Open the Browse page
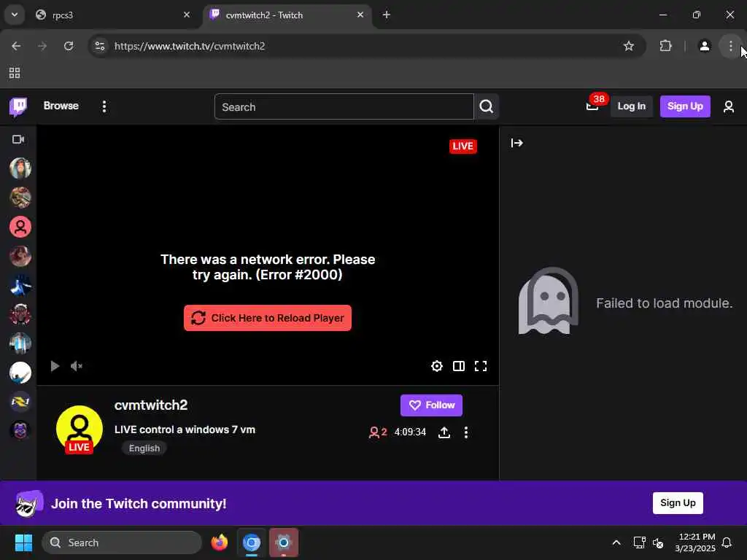The height and width of the screenshot is (560, 747). 61,106
